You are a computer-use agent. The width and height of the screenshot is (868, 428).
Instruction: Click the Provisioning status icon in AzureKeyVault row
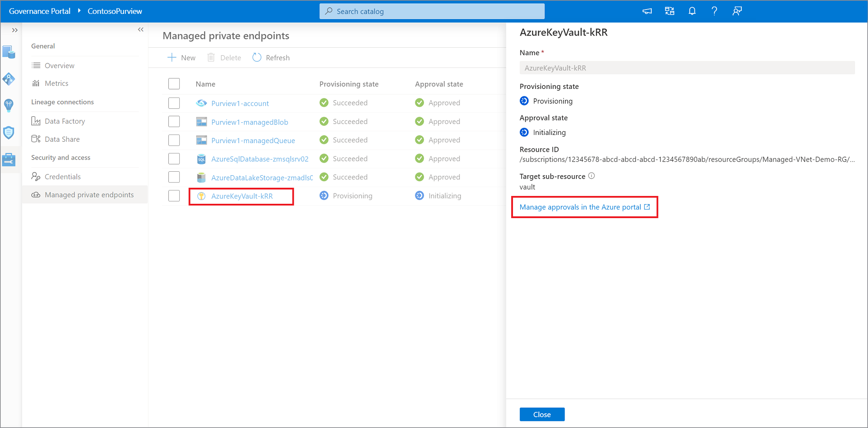click(324, 196)
